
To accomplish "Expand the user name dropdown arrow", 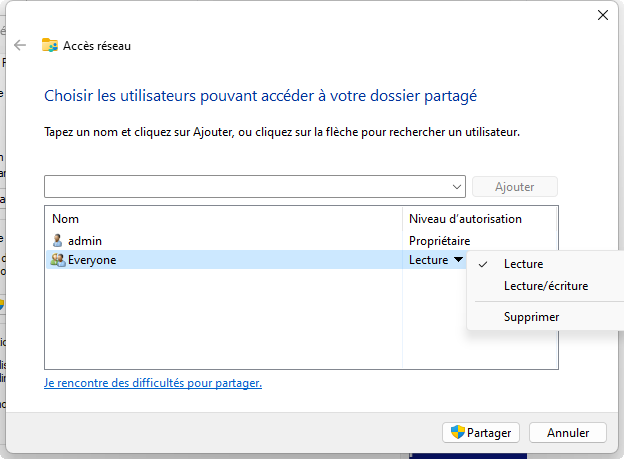I will (457, 187).
